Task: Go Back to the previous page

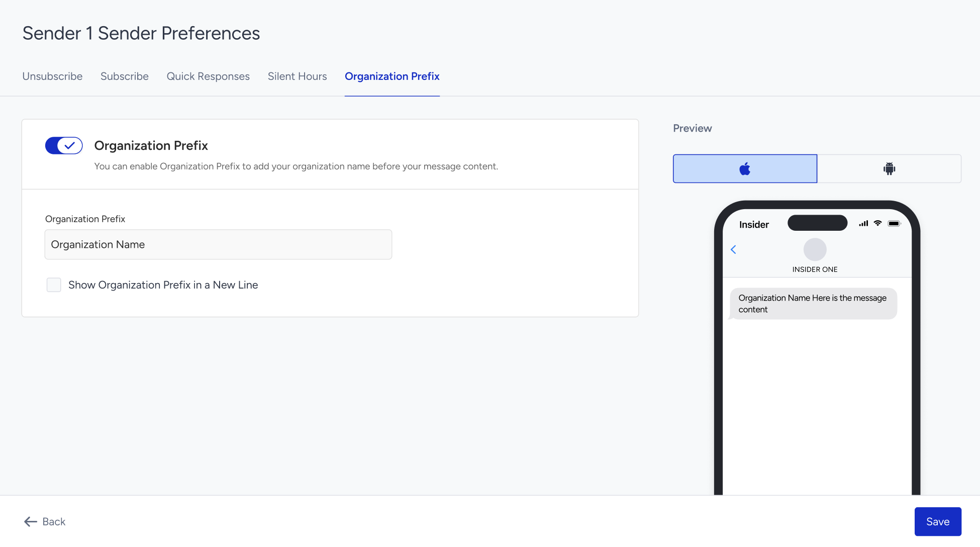Action: click(45, 522)
